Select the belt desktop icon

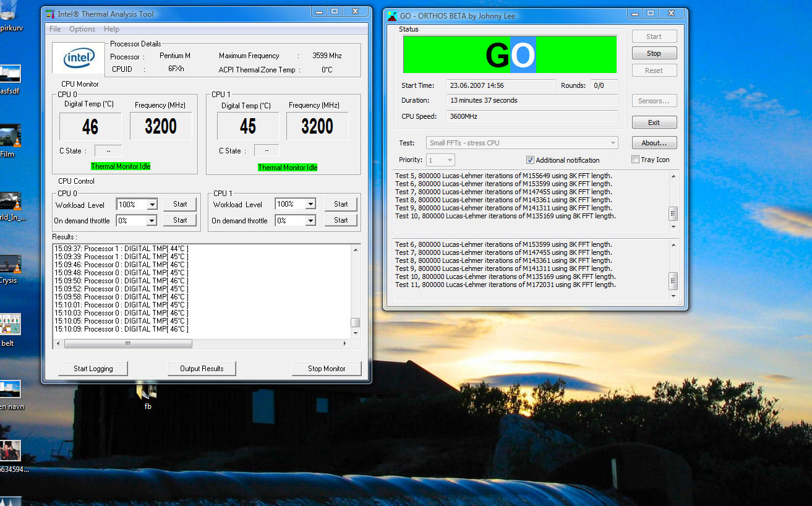pyautogui.click(x=9, y=329)
